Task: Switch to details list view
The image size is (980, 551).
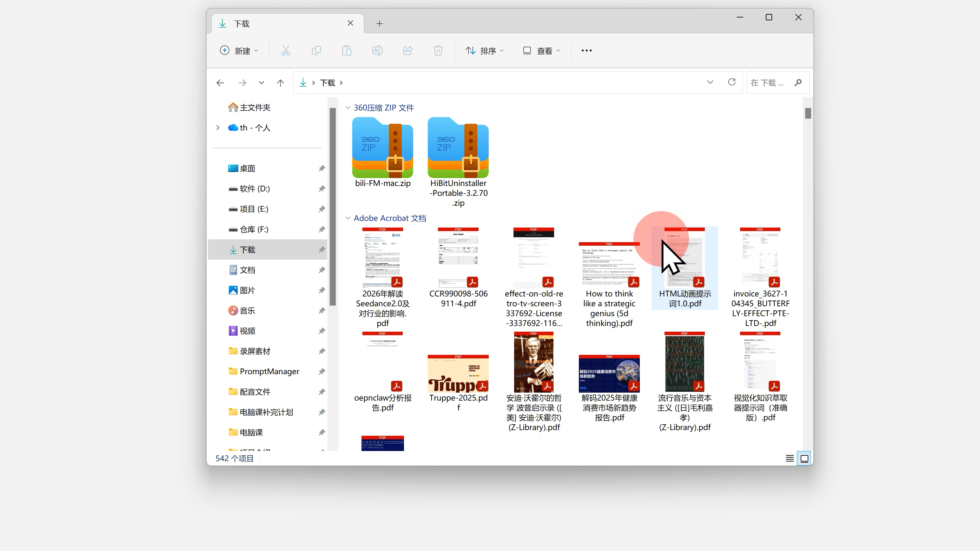Action: click(790, 459)
